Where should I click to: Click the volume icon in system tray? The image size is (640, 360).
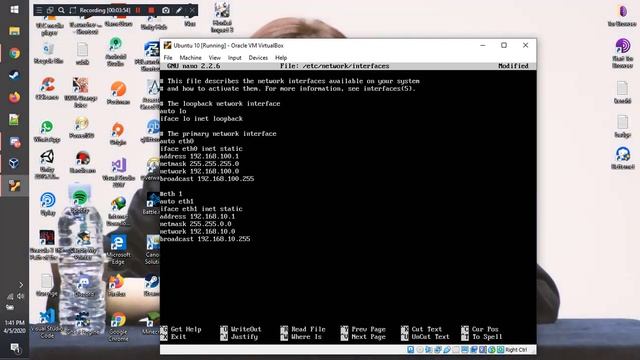pos(20,296)
